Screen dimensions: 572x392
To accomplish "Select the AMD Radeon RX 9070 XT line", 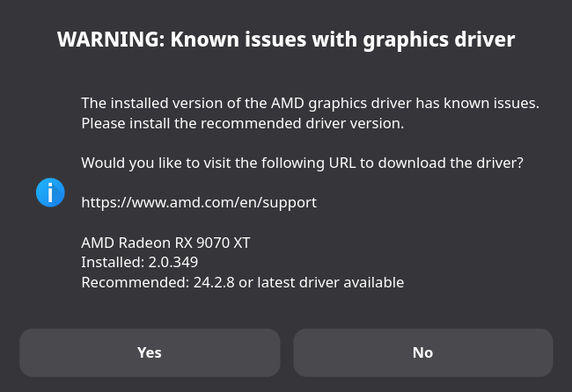I will coord(165,243).
